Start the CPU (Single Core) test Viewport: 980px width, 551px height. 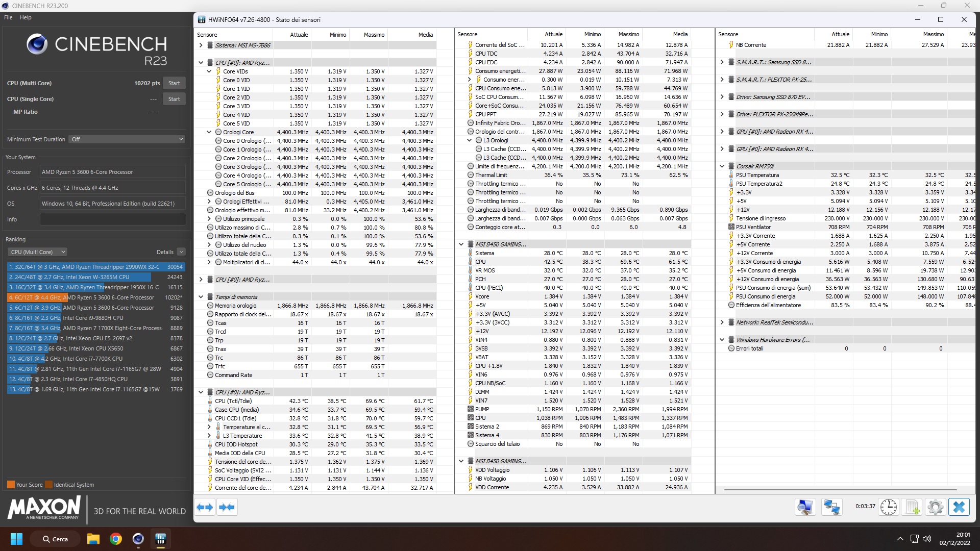click(x=174, y=99)
